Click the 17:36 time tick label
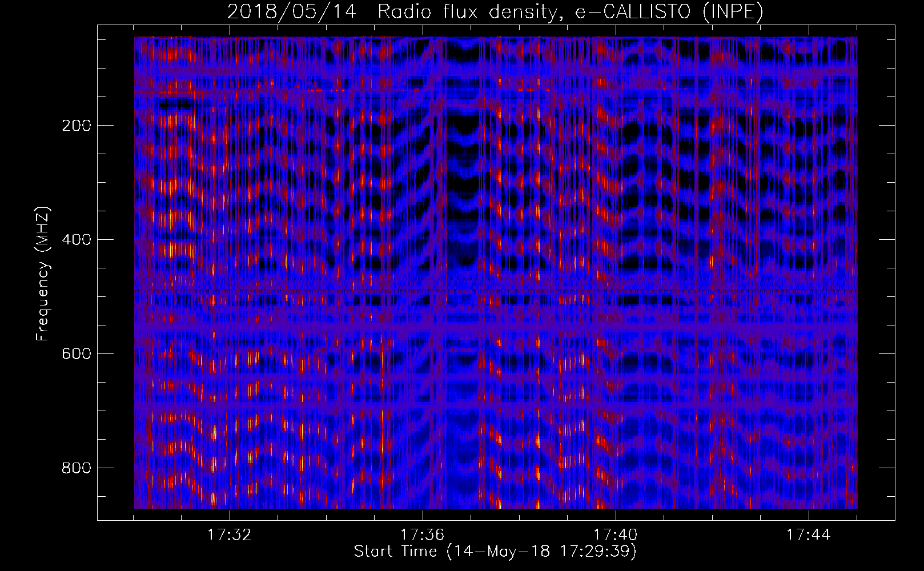The height and width of the screenshot is (571, 924). tap(422, 535)
